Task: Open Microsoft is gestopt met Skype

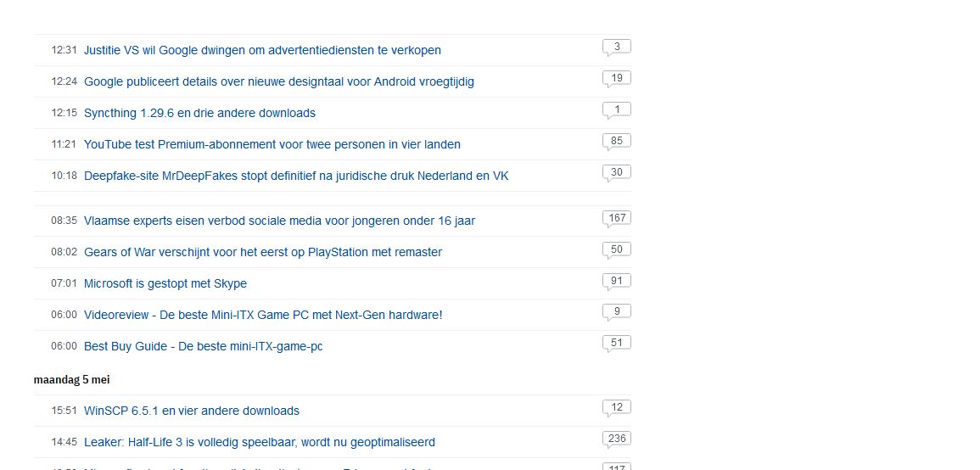Action: pos(165,283)
